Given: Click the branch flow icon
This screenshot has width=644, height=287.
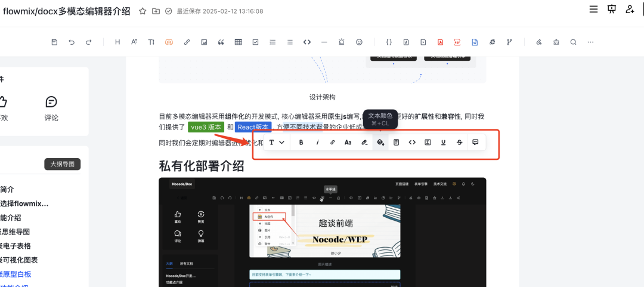Looking at the screenshot, I should coord(509,42).
